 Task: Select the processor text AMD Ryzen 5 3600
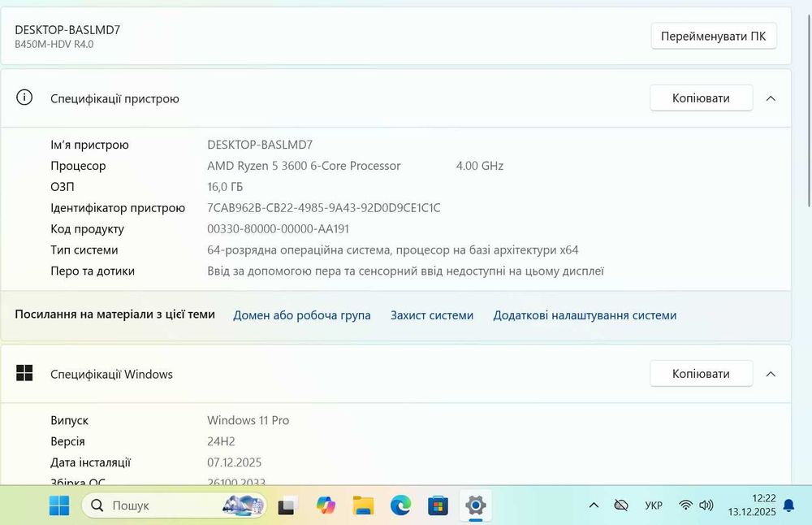coord(304,166)
